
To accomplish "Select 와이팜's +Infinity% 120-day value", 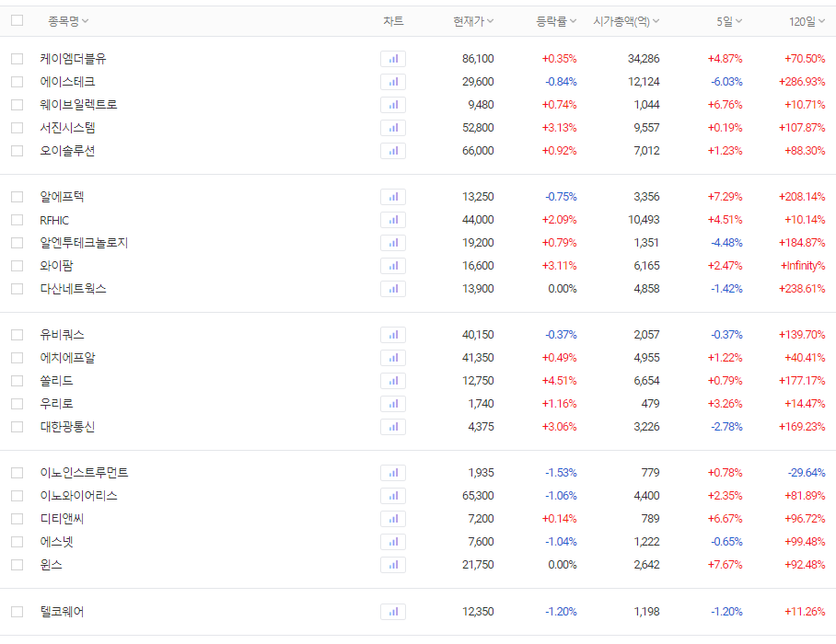I will tap(803, 266).
